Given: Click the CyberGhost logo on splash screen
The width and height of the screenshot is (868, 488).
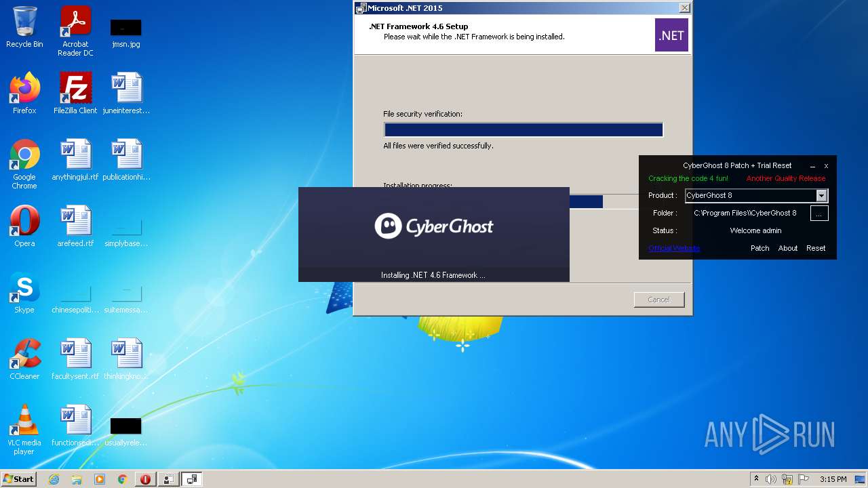Looking at the screenshot, I should point(434,226).
